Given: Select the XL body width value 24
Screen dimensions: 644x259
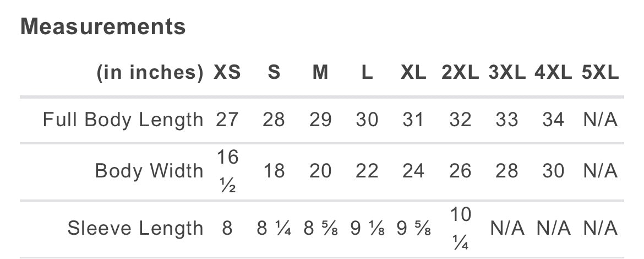Looking at the screenshot, I should pyautogui.click(x=413, y=171).
